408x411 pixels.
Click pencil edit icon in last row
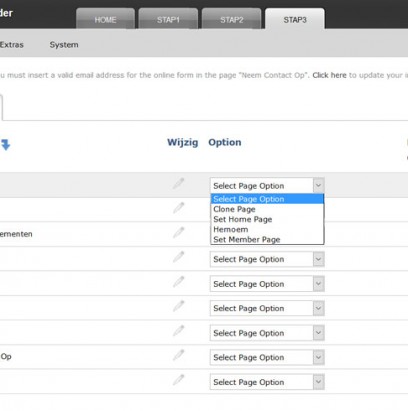[x=178, y=380]
